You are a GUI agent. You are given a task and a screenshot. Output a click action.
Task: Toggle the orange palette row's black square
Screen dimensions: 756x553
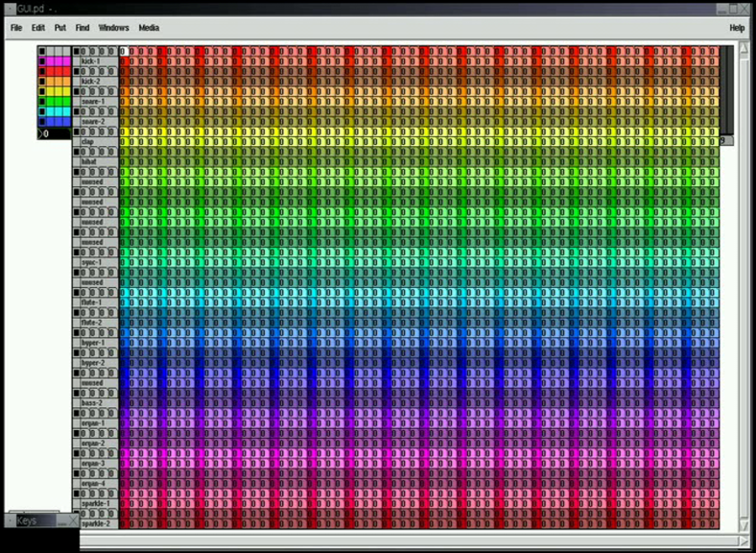42,82
